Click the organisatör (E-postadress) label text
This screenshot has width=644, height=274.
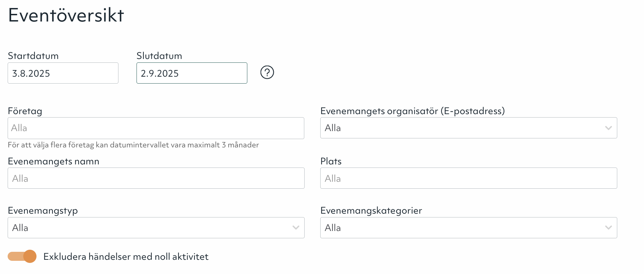click(412, 111)
